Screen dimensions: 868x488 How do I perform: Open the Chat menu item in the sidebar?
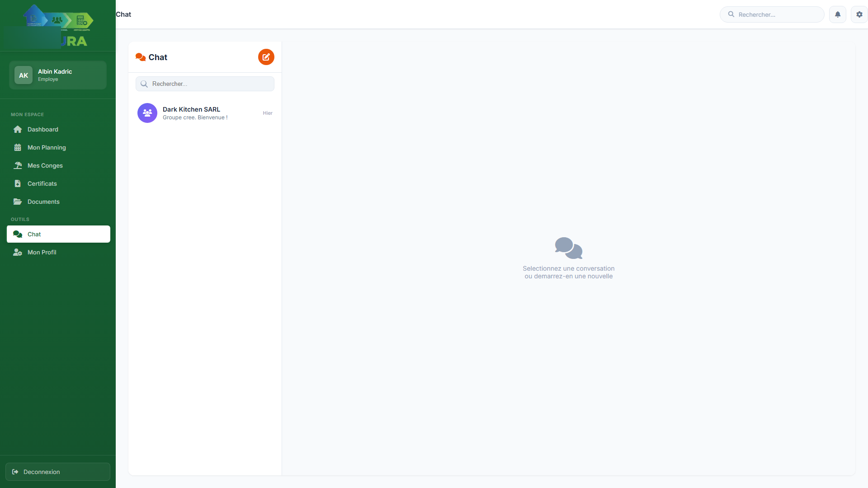58,234
